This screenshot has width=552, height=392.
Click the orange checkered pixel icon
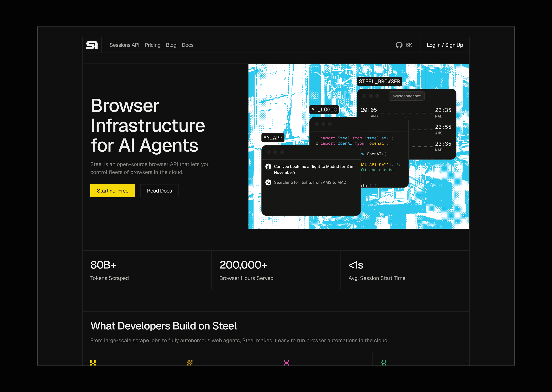190,363
